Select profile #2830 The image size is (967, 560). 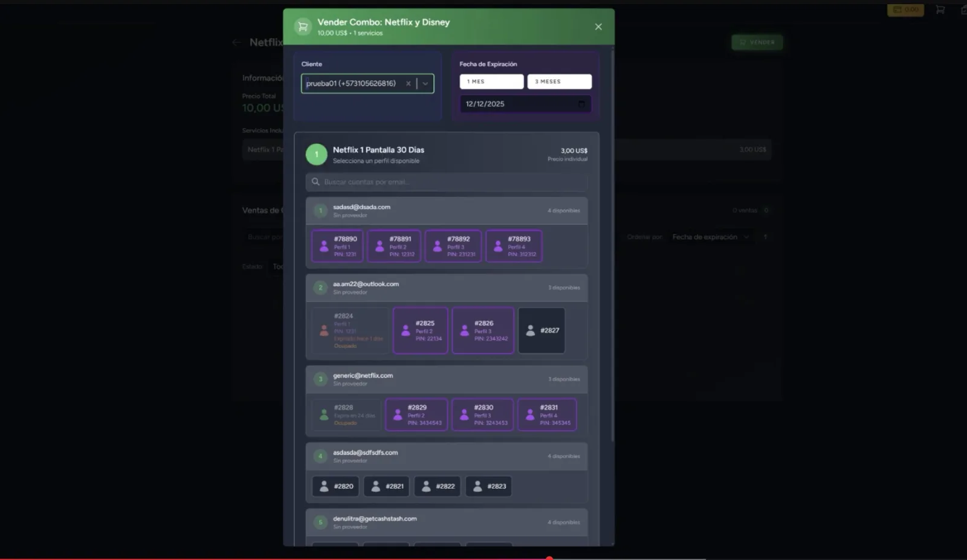[483, 414]
